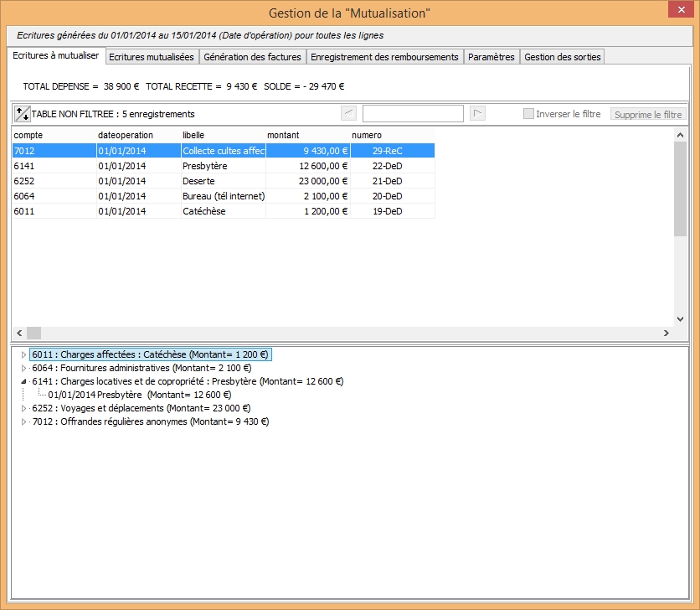Enable the Inverser le filtre checkbox
This screenshot has width=700, height=610.
click(x=528, y=114)
